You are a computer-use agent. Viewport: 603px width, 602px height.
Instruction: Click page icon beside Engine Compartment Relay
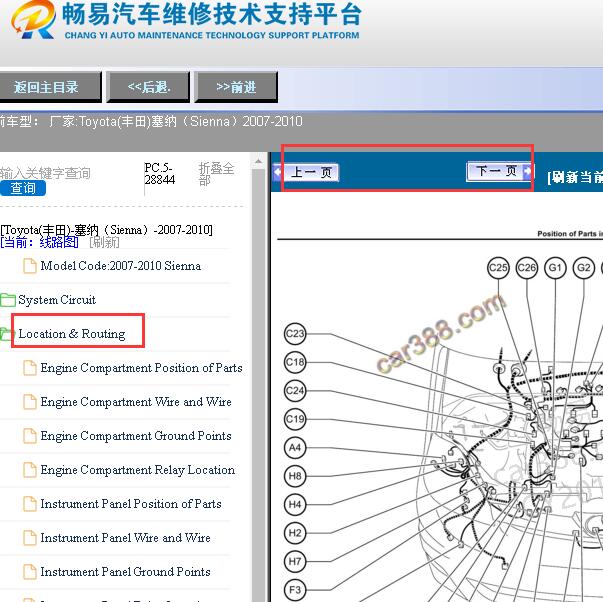[30, 470]
